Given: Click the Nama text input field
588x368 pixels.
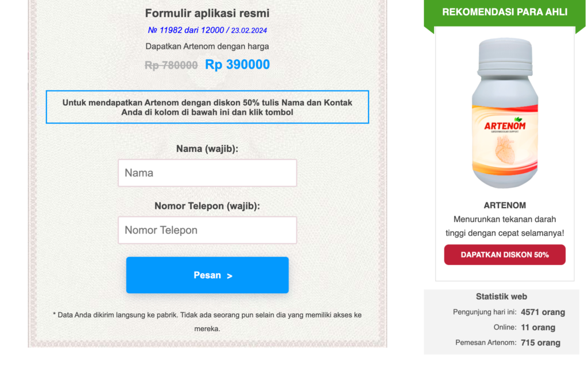Looking at the screenshot, I should tap(207, 173).
